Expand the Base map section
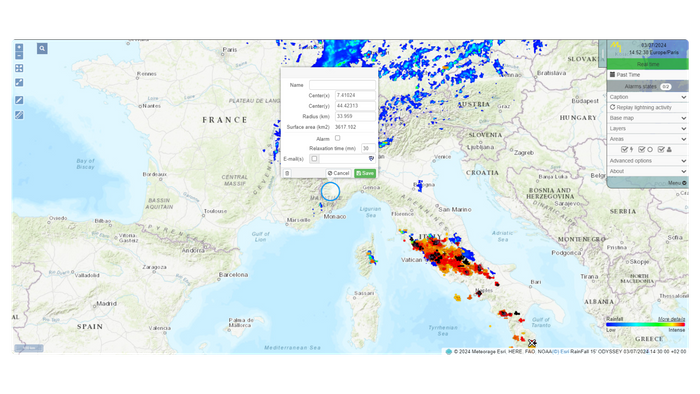Viewport: 700px width, 394px height. [647, 118]
